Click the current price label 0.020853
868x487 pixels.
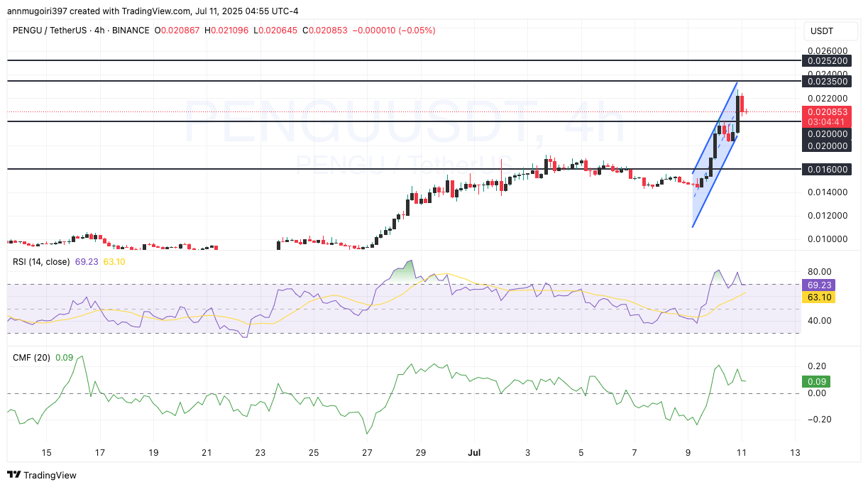pyautogui.click(x=828, y=111)
